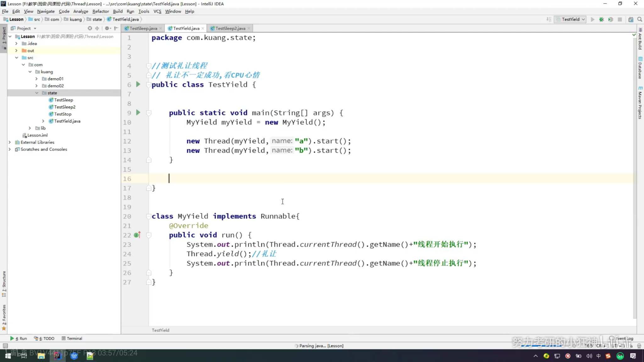Click the tool windows toggle in status bar
This screenshot has width=644, height=362.
tap(5, 346)
